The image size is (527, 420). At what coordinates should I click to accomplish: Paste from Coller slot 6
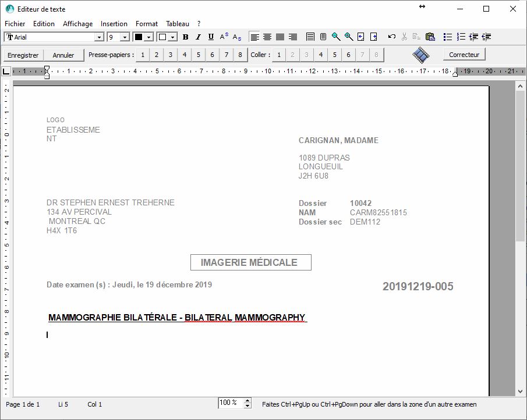(x=349, y=55)
